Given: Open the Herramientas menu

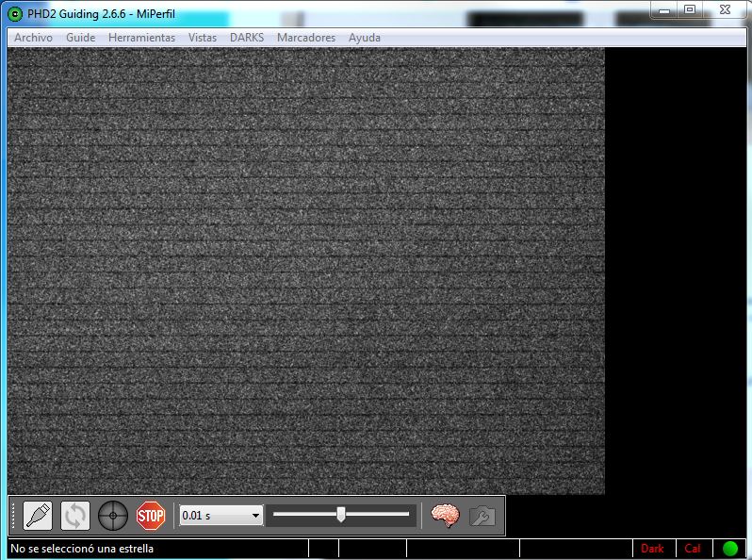Looking at the screenshot, I should click(141, 38).
